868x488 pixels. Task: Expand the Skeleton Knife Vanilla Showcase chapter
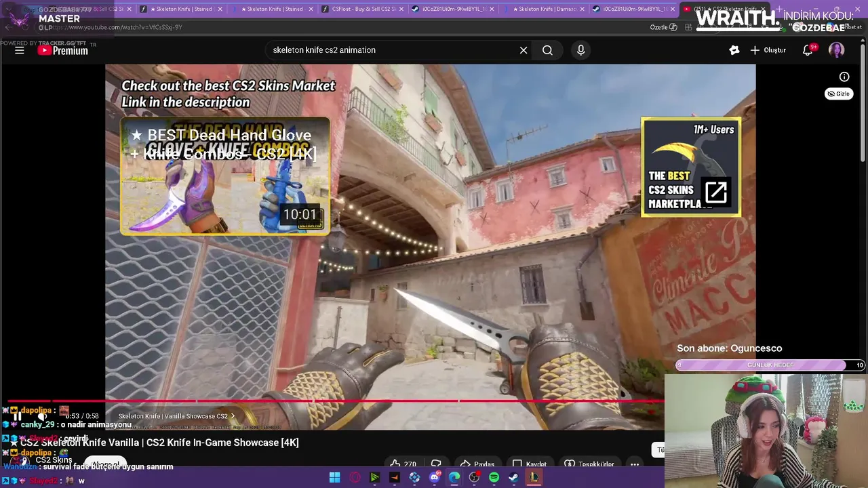177,416
